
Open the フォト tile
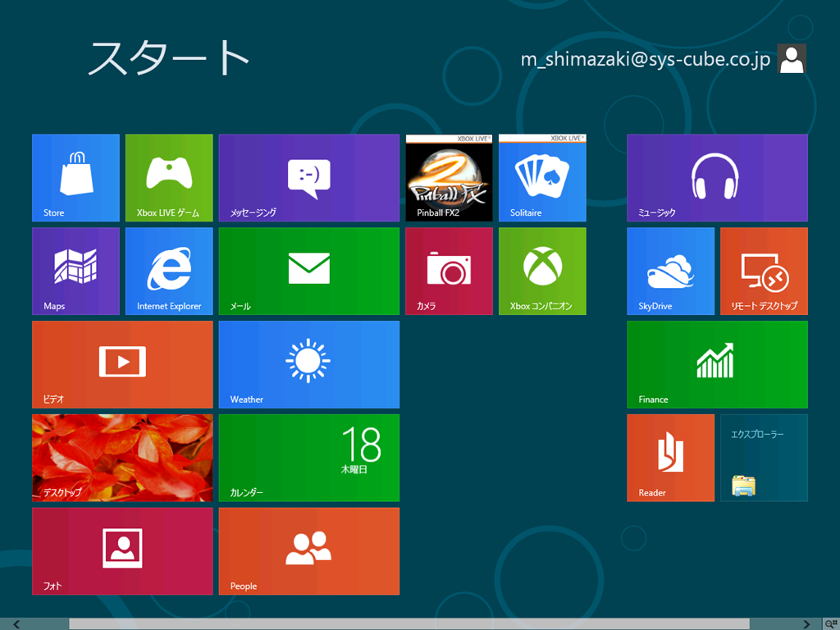click(122, 551)
